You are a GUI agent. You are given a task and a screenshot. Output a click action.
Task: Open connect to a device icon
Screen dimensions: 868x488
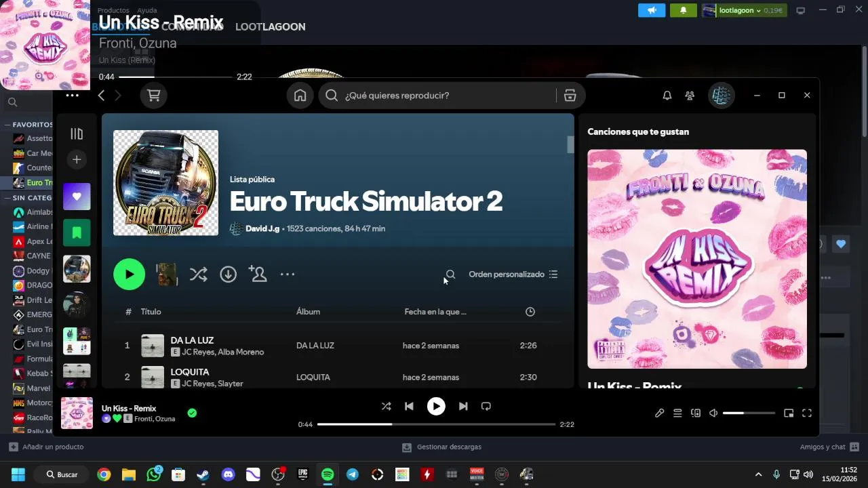[x=696, y=413]
